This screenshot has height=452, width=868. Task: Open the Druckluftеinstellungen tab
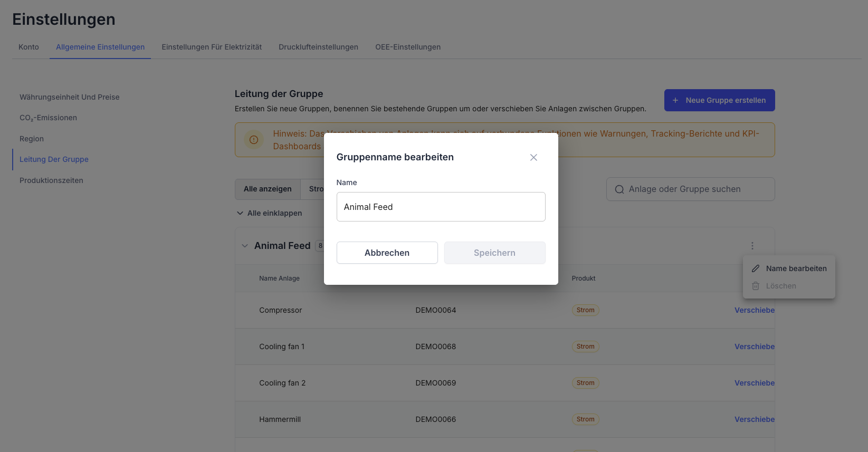(x=318, y=47)
